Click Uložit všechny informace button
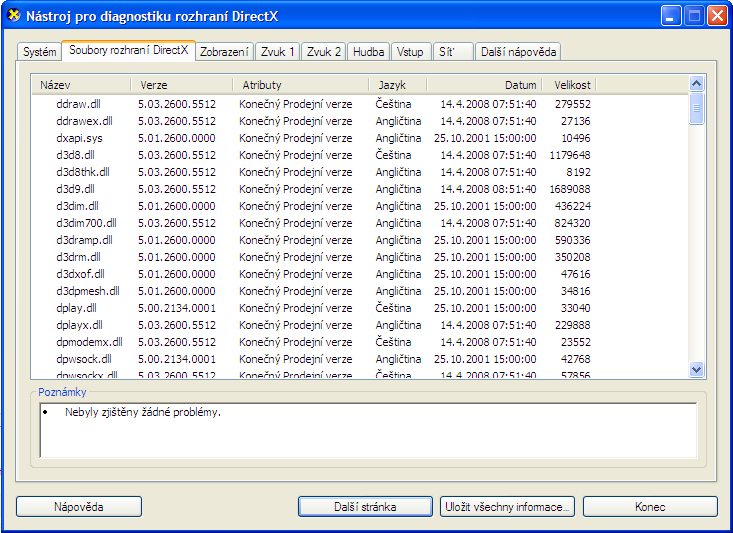 click(x=507, y=507)
